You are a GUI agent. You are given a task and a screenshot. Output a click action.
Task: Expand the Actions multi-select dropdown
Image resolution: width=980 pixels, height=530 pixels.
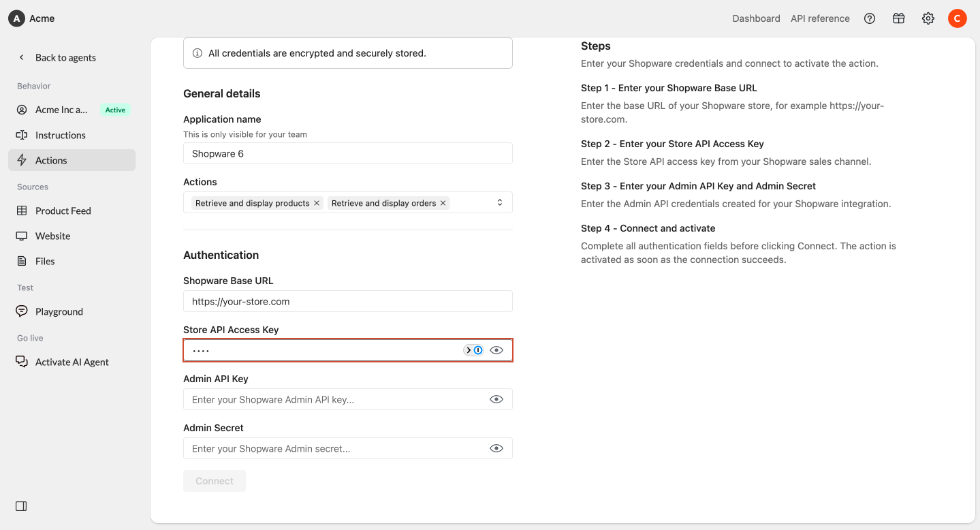pyautogui.click(x=500, y=202)
